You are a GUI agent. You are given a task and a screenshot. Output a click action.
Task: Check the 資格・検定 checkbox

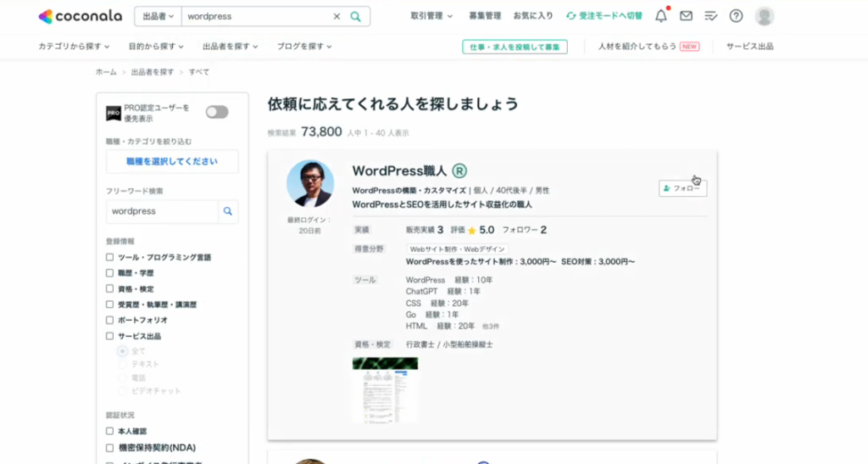coord(109,288)
